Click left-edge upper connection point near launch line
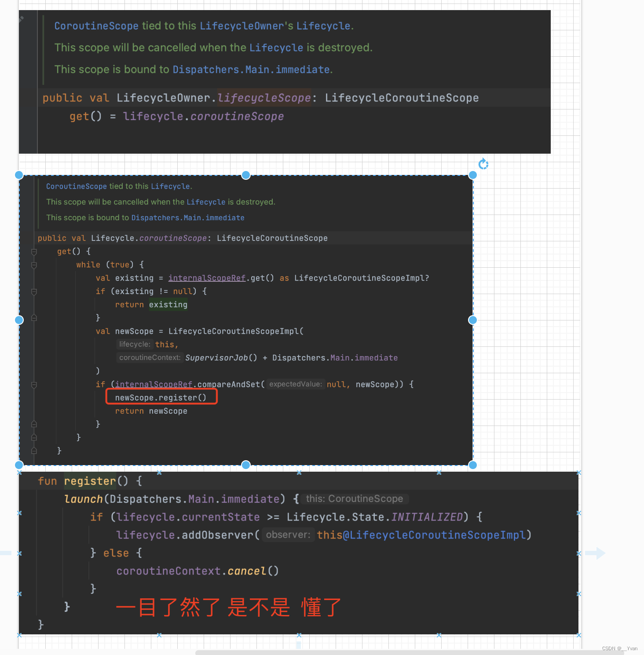Screen dimensions: 644x655 click(x=19, y=513)
